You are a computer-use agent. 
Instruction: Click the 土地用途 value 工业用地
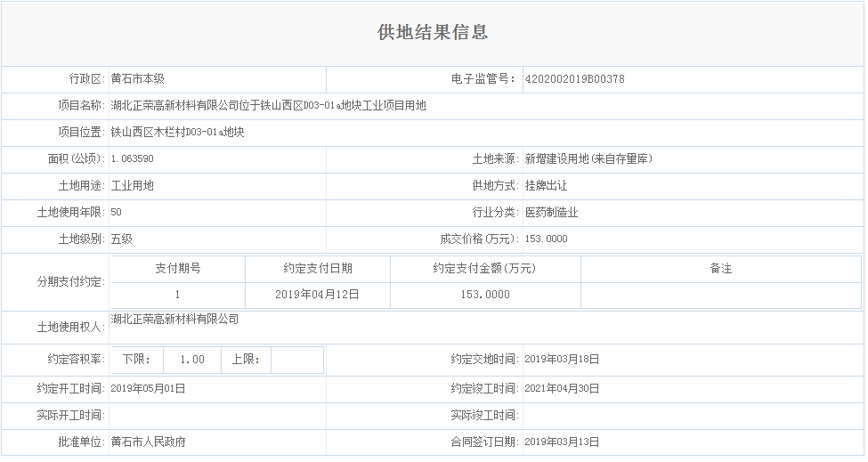[132, 186]
